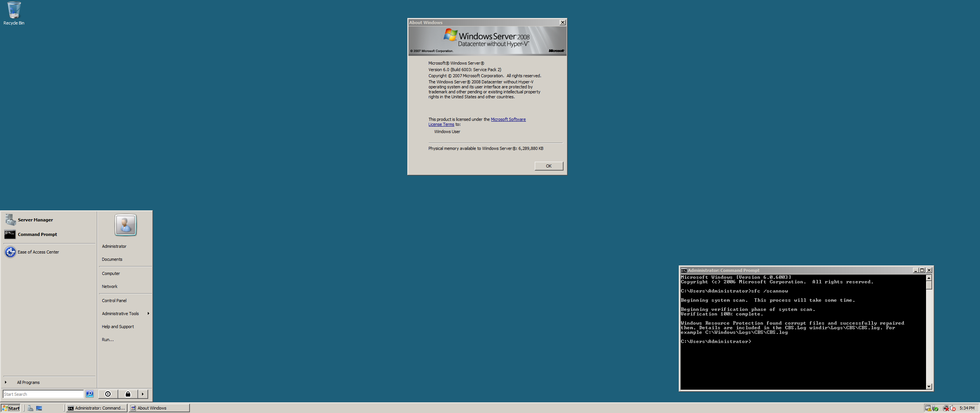The height and width of the screenshot is (413, 980).
Task: Expand the Administrative Tools submenu
Action: pos(125,314)
